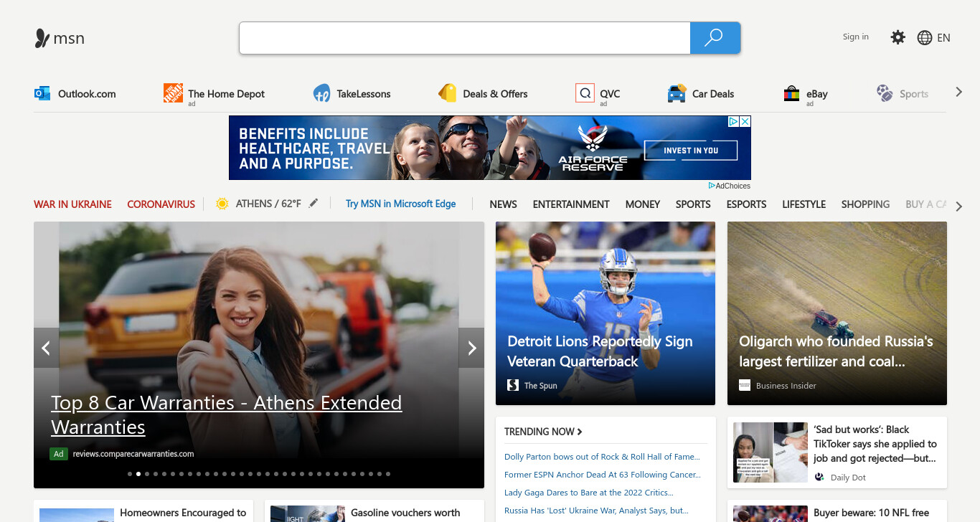Open the ENTERTAINMENT tab

pyautogui.click(x=571, y=204)
